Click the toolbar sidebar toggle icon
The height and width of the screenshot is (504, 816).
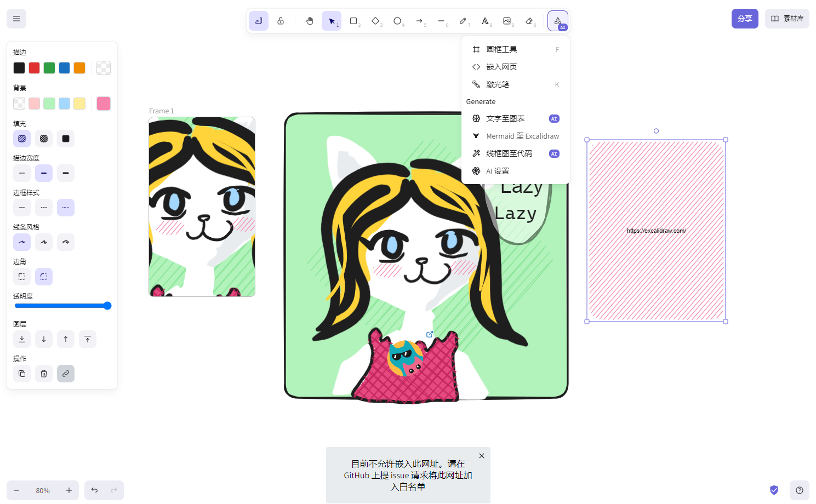(x=259, y=21)
